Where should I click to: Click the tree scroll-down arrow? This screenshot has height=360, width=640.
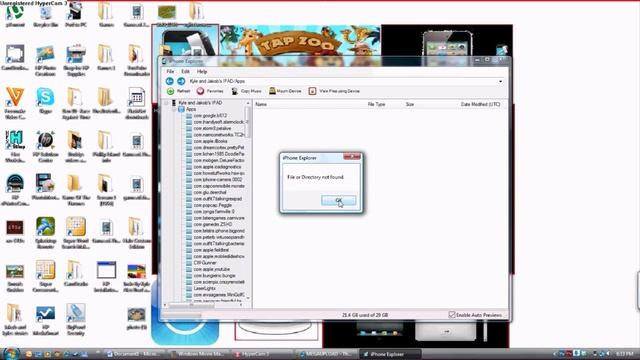click(x=248, y=298)
